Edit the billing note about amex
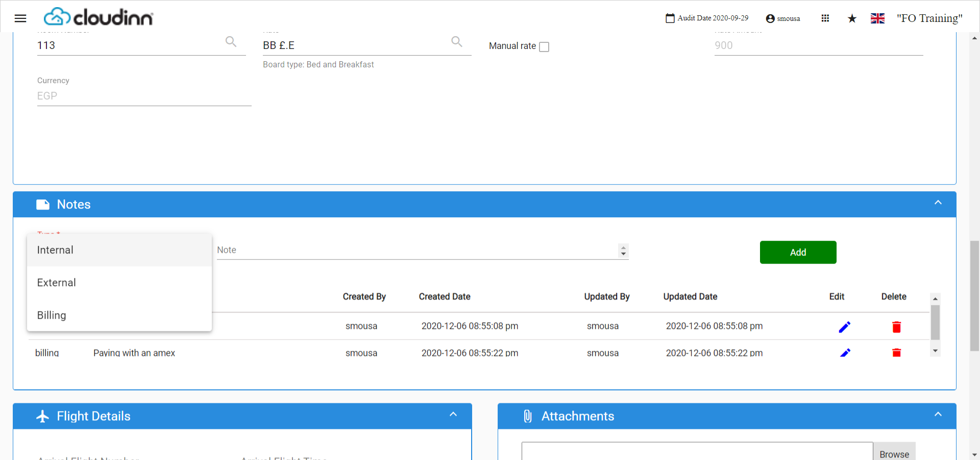 pyautogui.click(x=845, y=352)
